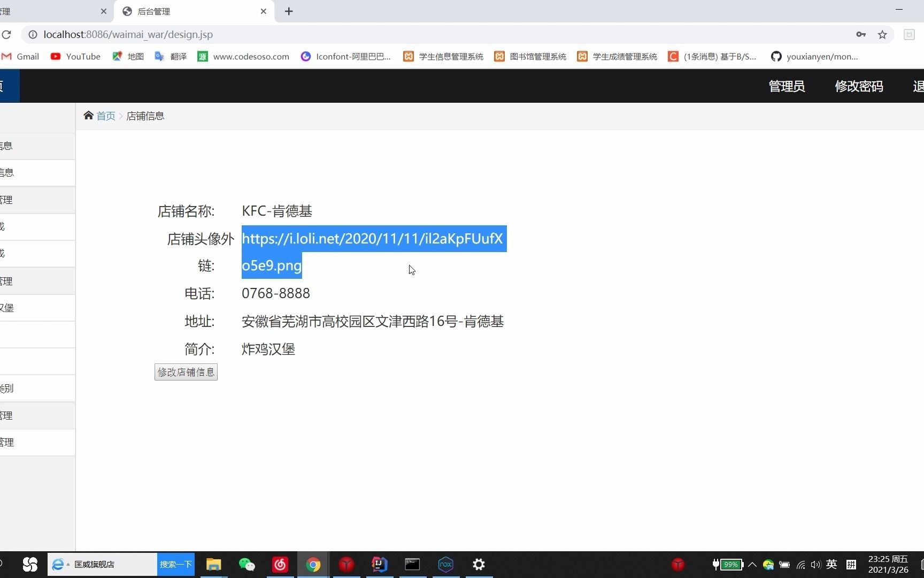Show hidden system tray icons
This screenshot has height=578, width=924.
click(752, 565)
